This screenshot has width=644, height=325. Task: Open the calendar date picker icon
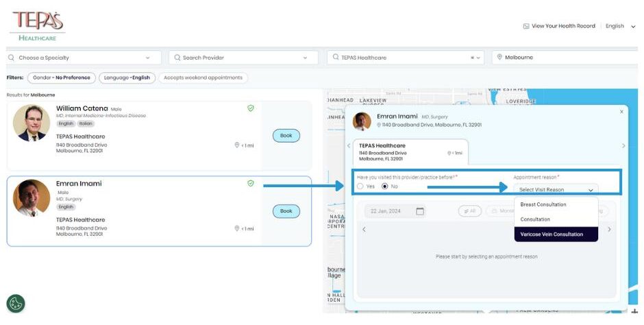pos(420,211)
